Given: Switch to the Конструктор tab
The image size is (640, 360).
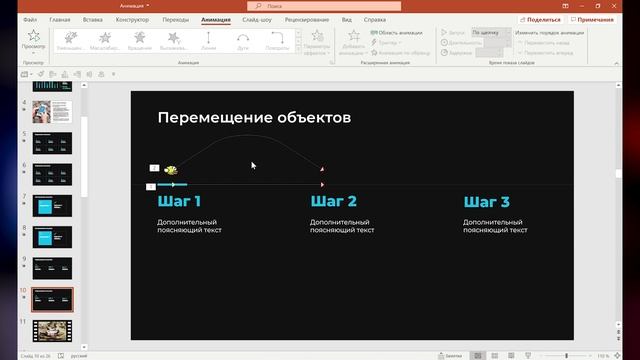Looking at the screenshot, I should tap(132, 20).
